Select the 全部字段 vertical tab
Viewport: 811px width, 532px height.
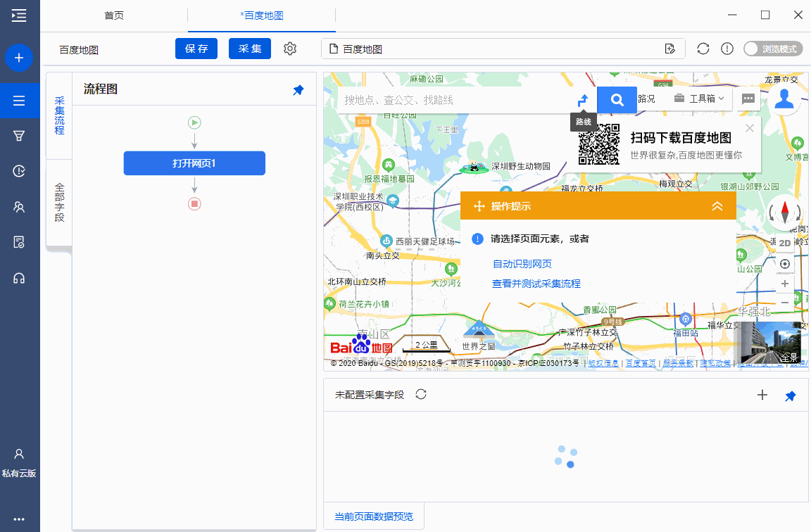[59, 202]
